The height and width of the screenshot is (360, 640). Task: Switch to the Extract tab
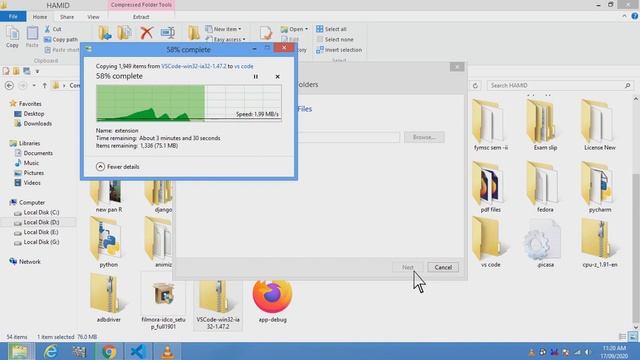[141, 17]
